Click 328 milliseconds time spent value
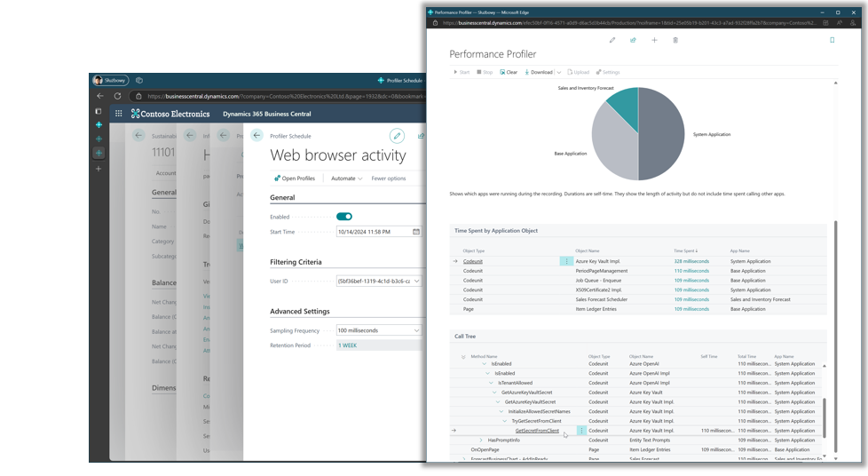The image size is (868, 476). (691, 262)
